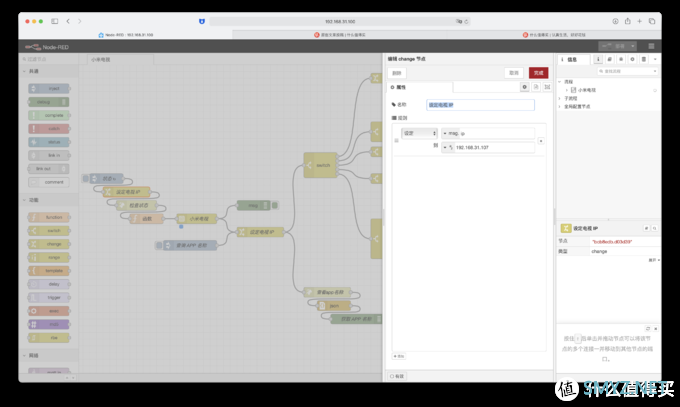
Task: Open the value type selector before 192.168.31.107
Action: point(447,146)
